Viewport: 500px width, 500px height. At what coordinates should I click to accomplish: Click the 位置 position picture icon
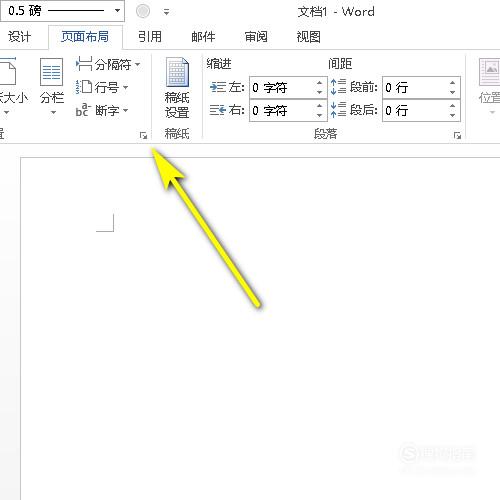pyautogui.click(x=490, y=72)
